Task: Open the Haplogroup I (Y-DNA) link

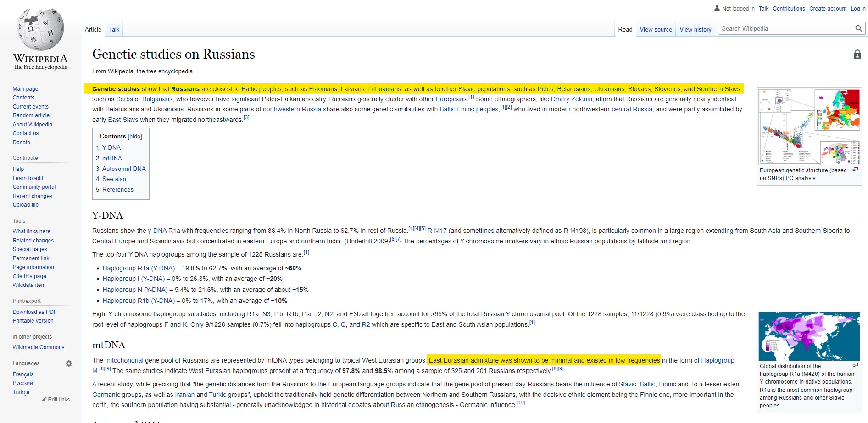Action: (x=134, y=279)
